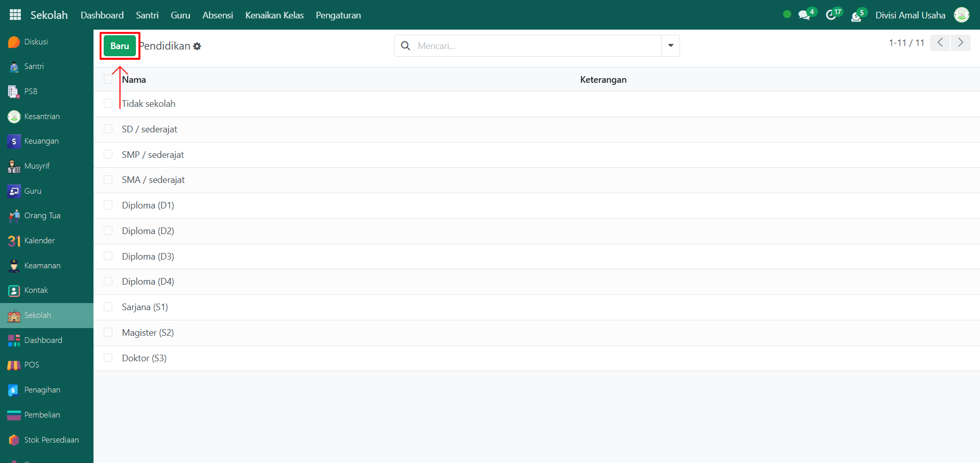The width and height of the screenshot is (980, 463).
Task: Open the apps grid menu icon
Action: click(15, 15)
